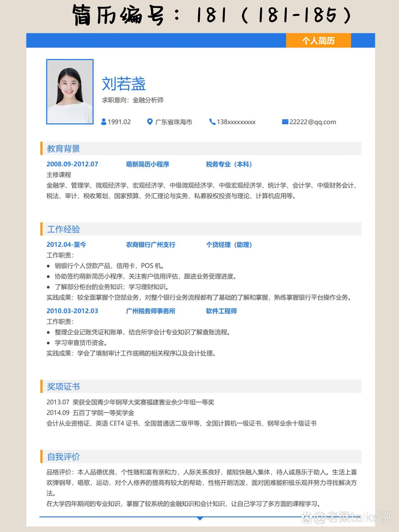This screenshot has width=399, height=532.
Task: Select the date range 2008.09-2012.07
Action: click(72, 164)
